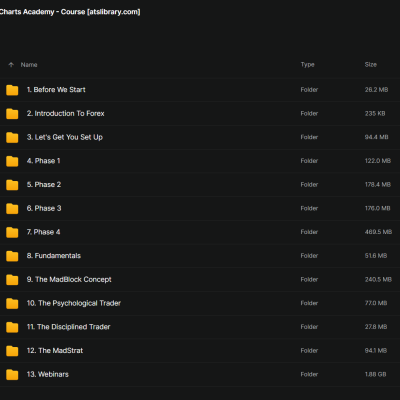Open the '8. Fundamentals' folder name
The image size is (400, 400).
(x=54, y=256)
